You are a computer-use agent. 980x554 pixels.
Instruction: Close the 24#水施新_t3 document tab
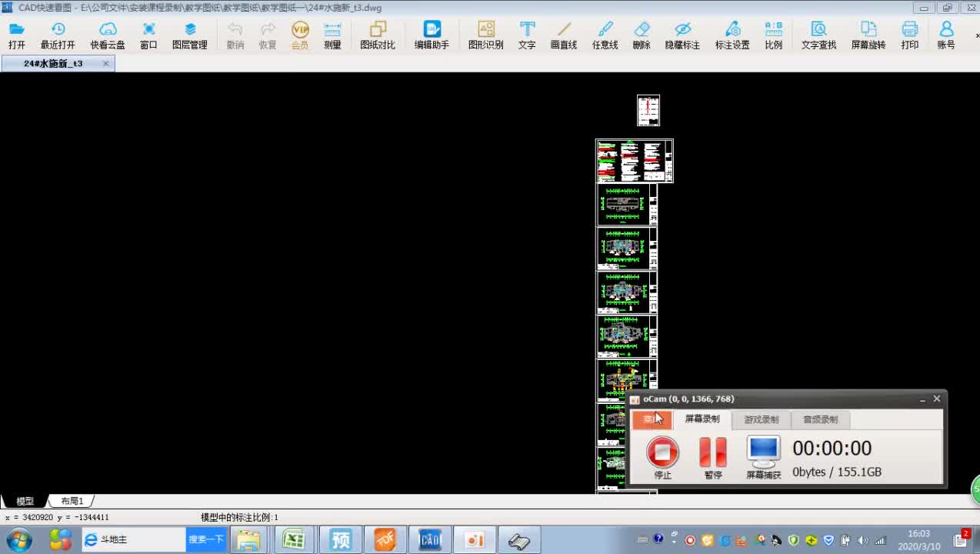click(x=106, y=63)
